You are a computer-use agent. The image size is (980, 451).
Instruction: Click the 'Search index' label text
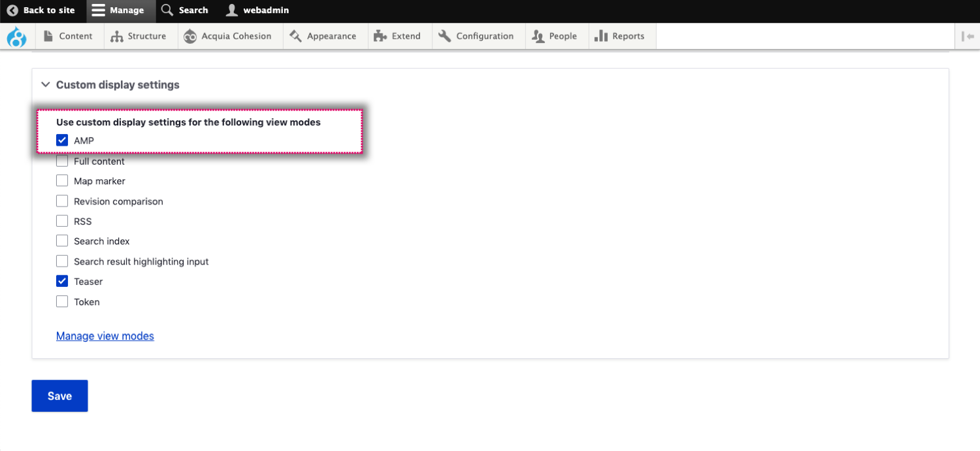[102, 241]
